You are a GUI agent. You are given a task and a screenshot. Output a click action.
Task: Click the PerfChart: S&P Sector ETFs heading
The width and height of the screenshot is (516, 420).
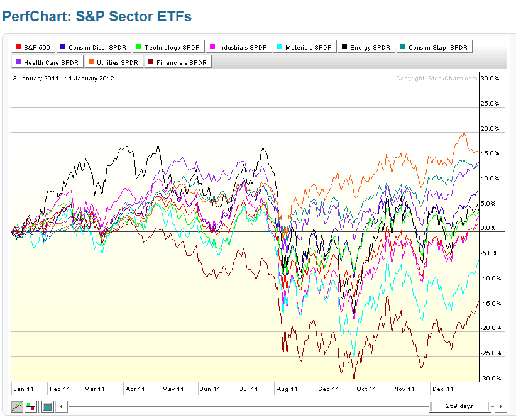coord(97,16)
